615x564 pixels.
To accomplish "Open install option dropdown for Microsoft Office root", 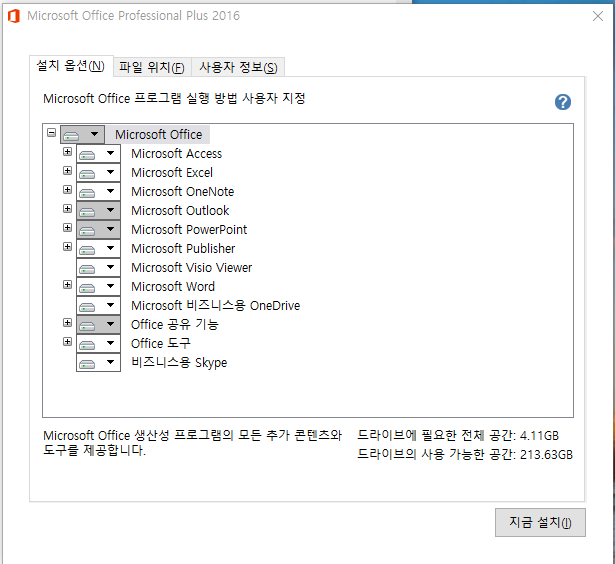I will point(82,135).
